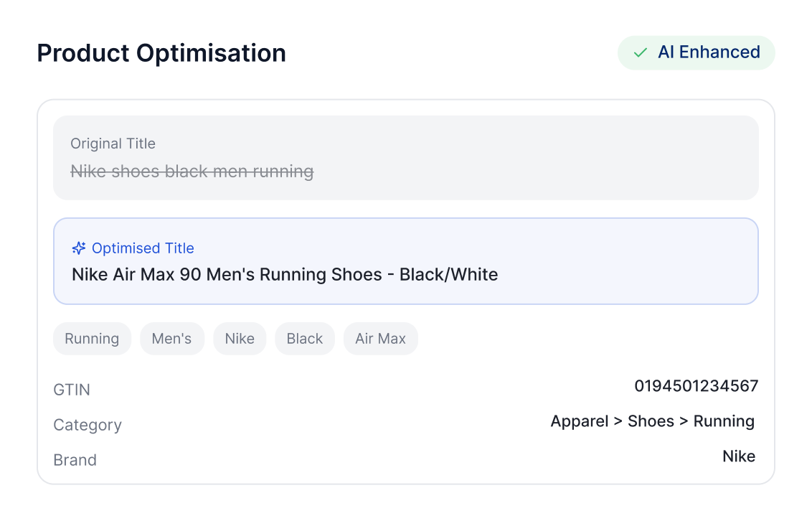The height and width of the screenshot is (521, 812).
Task: Click the struck-through original title text
Action: coord(192,172)
